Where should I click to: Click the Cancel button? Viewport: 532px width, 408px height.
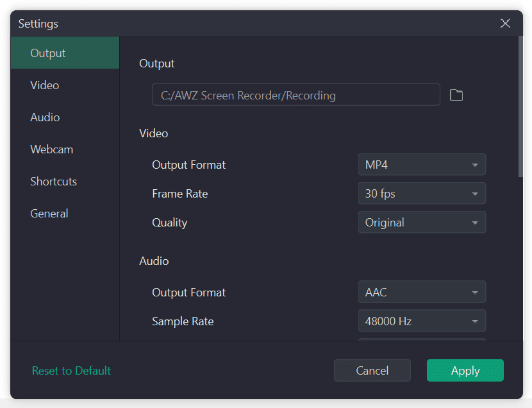coord(372,371)
